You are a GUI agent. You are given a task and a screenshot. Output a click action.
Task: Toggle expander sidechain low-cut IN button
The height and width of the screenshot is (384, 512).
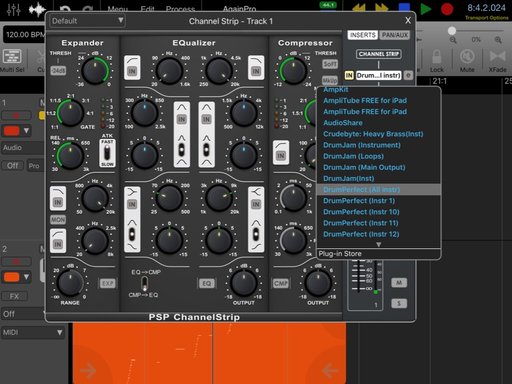(x=58, y=244)
